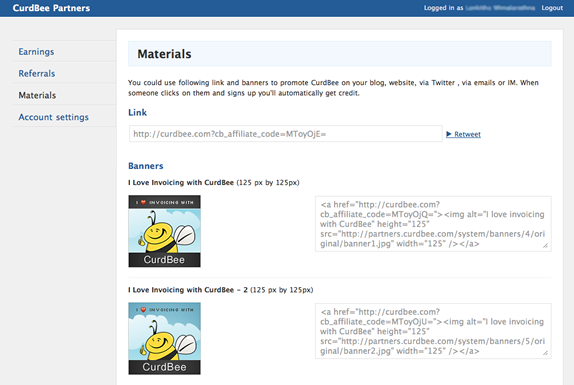The height and width of the screenshot is (385, 574).
Task: Click the 'Logged in as' label
Action: 443,8
